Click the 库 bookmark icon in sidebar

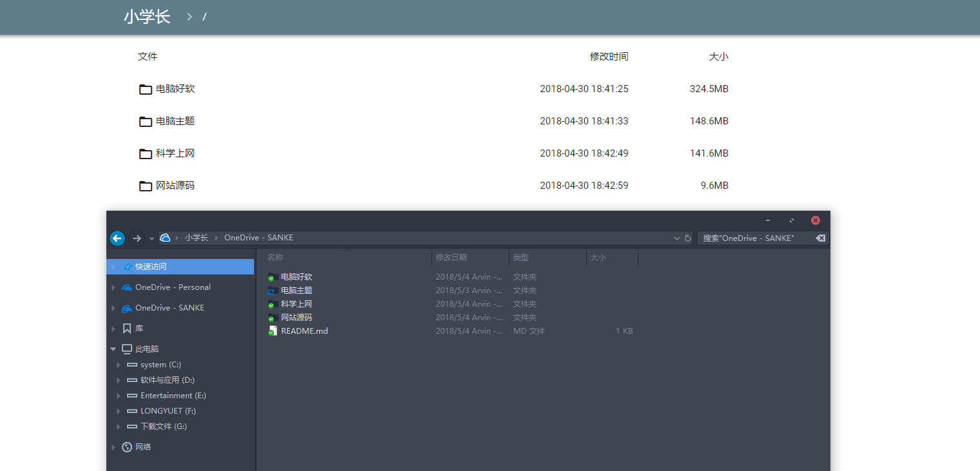(126, 328)
